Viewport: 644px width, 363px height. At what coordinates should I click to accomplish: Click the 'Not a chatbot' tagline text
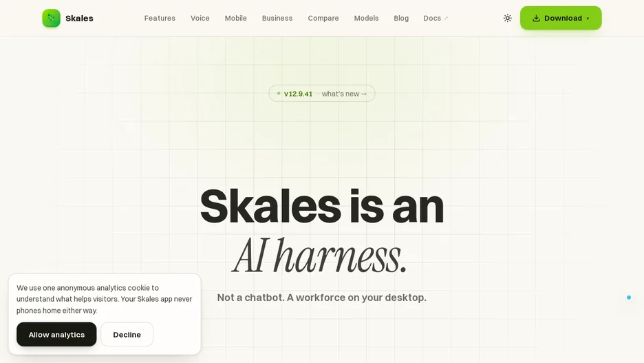[x=321, y=298]
